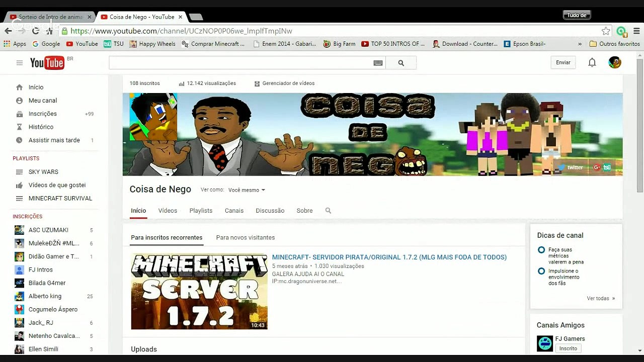Click the Enviar upload button
Image resolution: width=644 pixels, height=362 pixels.
[x=563, y=62]
